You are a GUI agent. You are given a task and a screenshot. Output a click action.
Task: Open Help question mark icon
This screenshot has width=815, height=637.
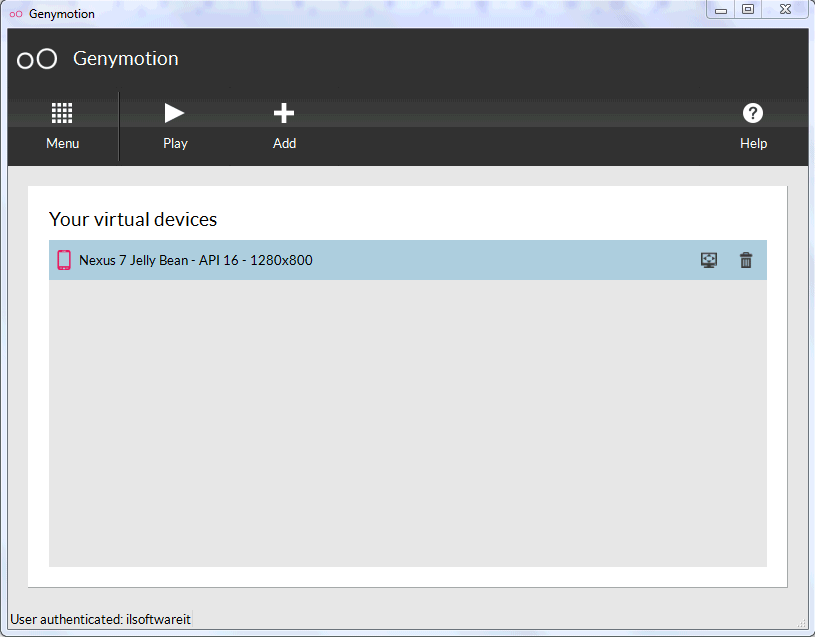[753, 113]
